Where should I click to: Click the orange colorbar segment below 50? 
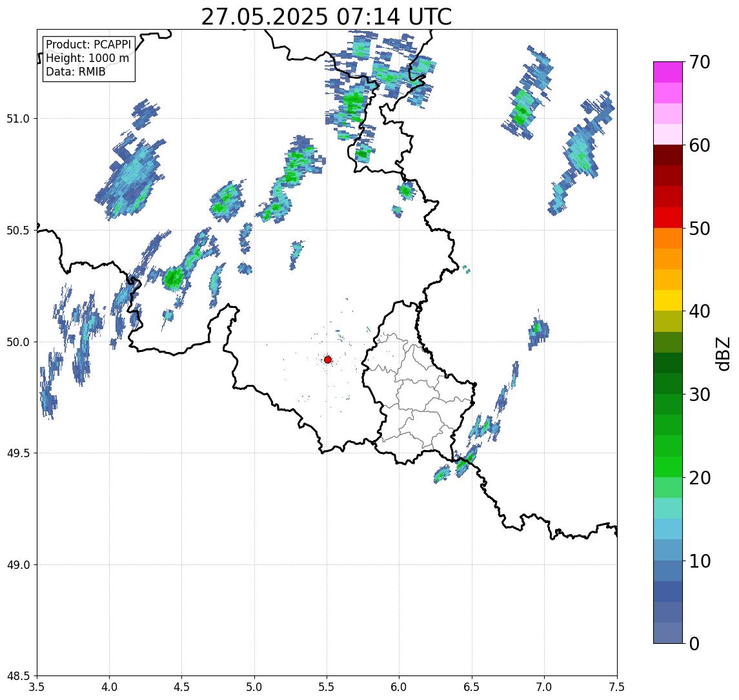pyautogui.click(x=668, y=238)
